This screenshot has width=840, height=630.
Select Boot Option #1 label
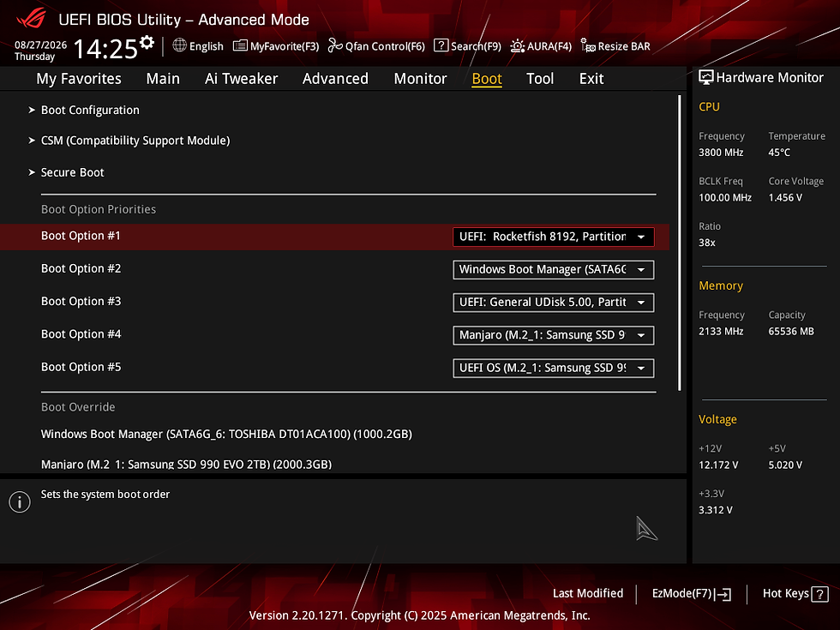[x=81, y=236]
